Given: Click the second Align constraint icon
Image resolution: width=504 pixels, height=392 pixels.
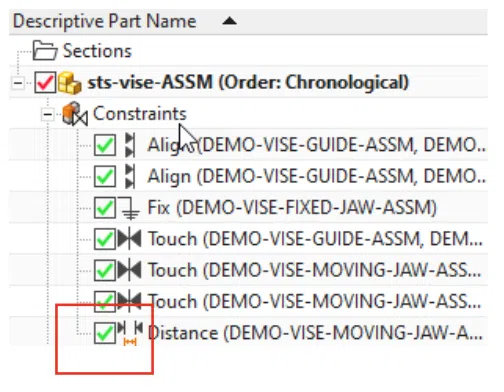Looking at the screenshot, I should (130, 176).
